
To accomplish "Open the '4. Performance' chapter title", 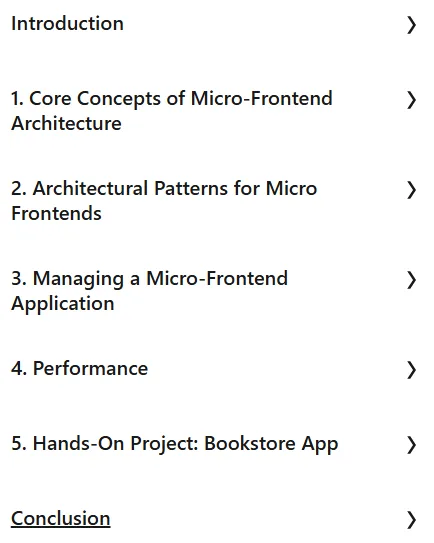I will tap(80, 368).
